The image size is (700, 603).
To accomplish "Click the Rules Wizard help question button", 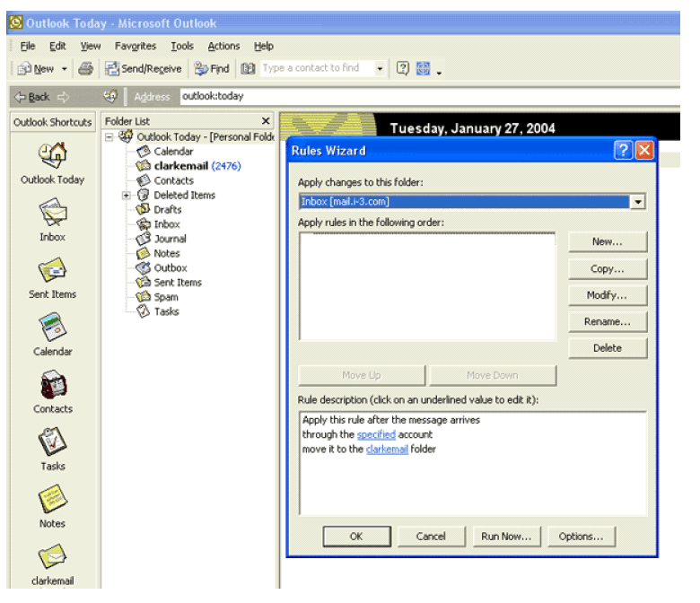I will click(x=623, y=151).
